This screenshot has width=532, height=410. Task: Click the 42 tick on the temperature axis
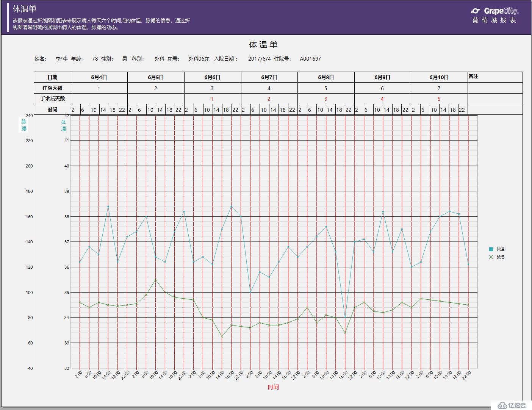[67, 115]
